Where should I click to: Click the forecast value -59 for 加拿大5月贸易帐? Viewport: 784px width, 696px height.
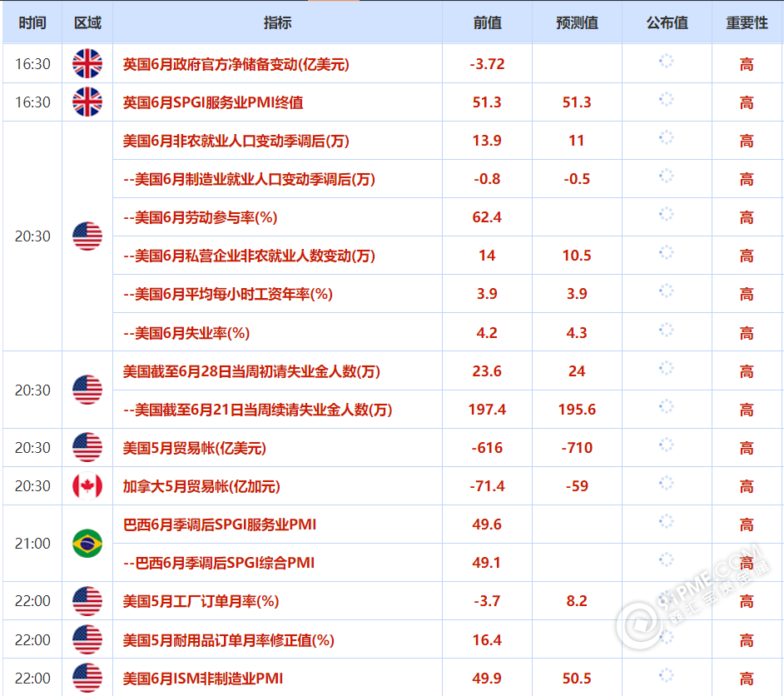coord(577,486)
